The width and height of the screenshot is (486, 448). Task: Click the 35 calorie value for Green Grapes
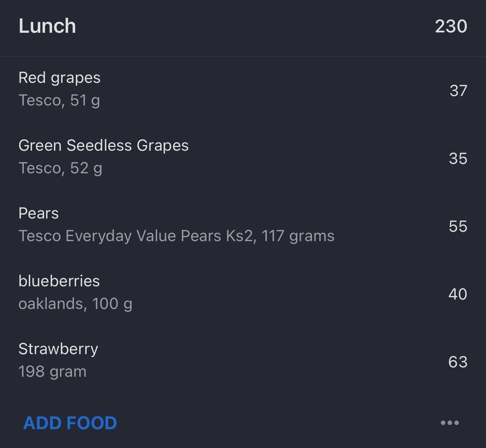[458, 158]
